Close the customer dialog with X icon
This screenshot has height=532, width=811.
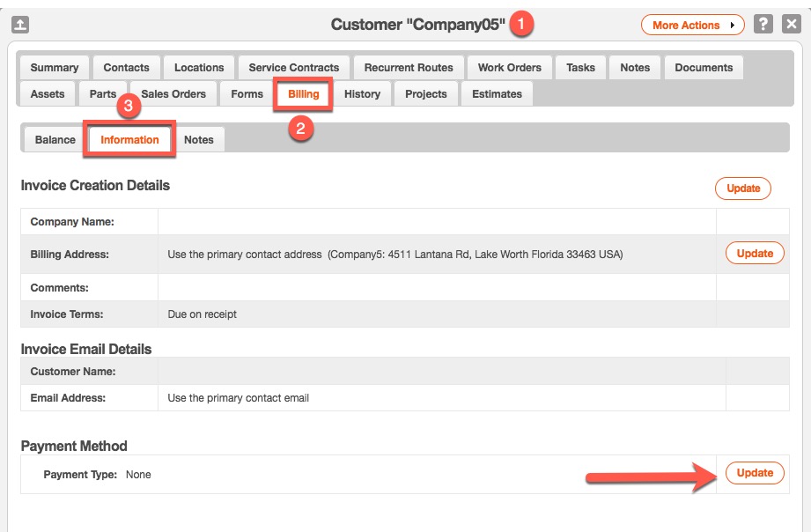(x=791, y=25)
